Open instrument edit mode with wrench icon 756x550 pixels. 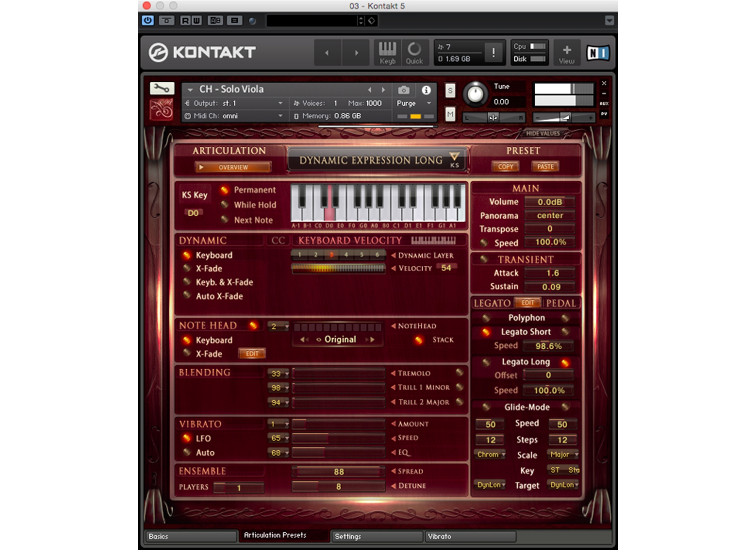162,88
